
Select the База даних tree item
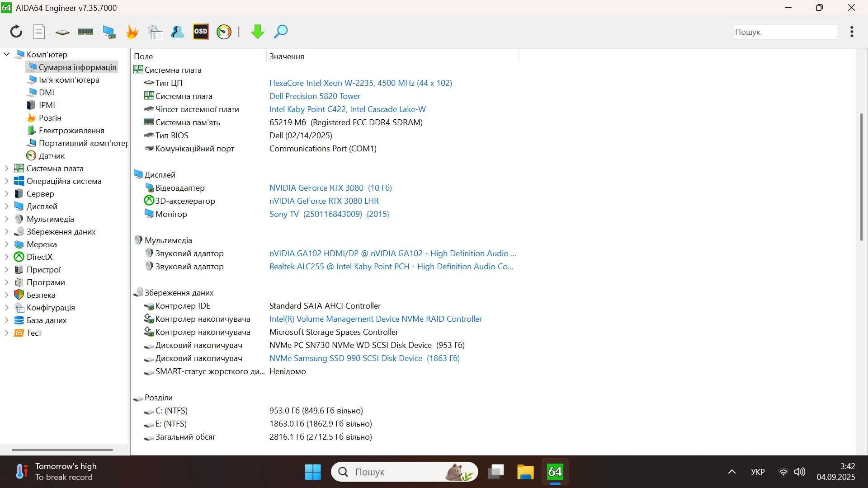coord(40,320)
